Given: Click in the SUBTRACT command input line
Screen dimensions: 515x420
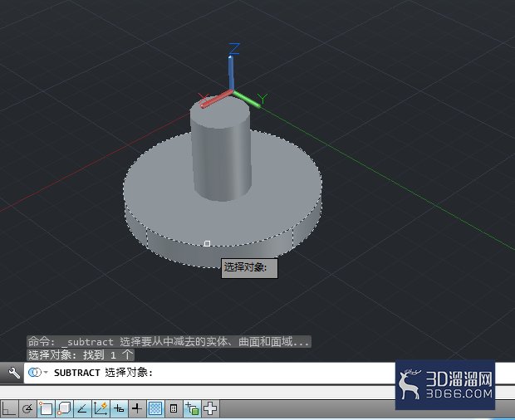Looking at the screenshot, I should pyautogui.click(x=210, y=373).
